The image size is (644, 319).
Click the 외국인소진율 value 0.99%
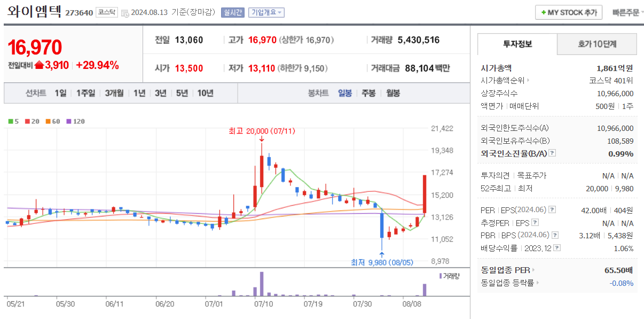tap(621, 153)
